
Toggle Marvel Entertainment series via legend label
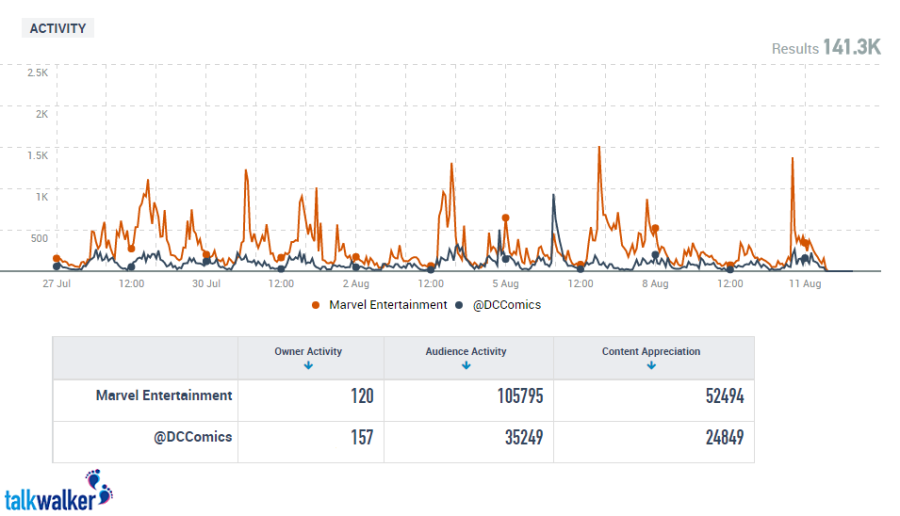click(387, 305)
